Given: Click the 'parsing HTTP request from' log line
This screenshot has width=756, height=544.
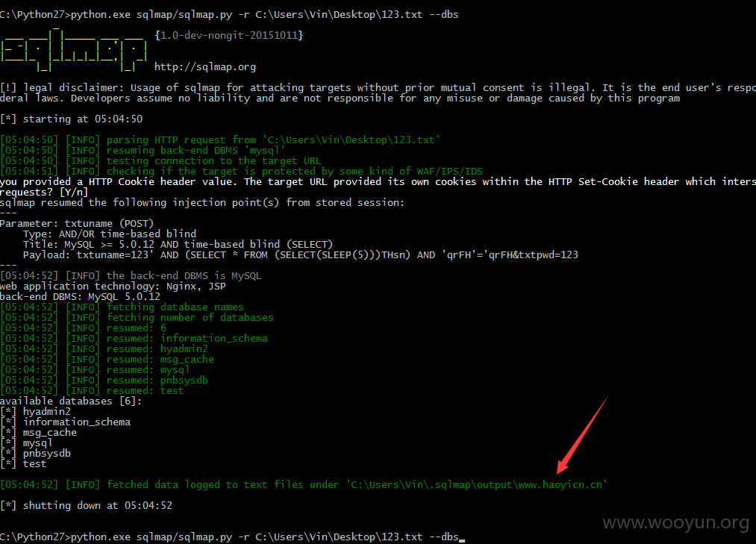Looking at the screenshot, I should coord(220,140).
